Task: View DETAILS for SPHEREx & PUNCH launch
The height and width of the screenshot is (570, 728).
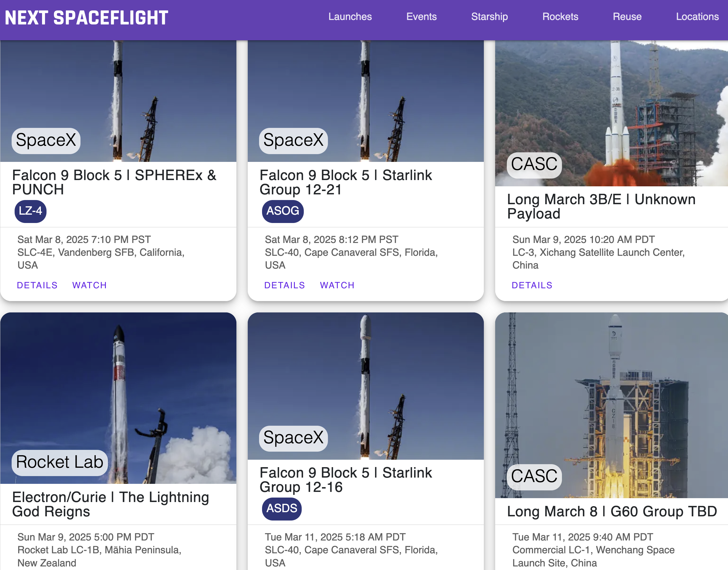Action: tap(37, 285)
